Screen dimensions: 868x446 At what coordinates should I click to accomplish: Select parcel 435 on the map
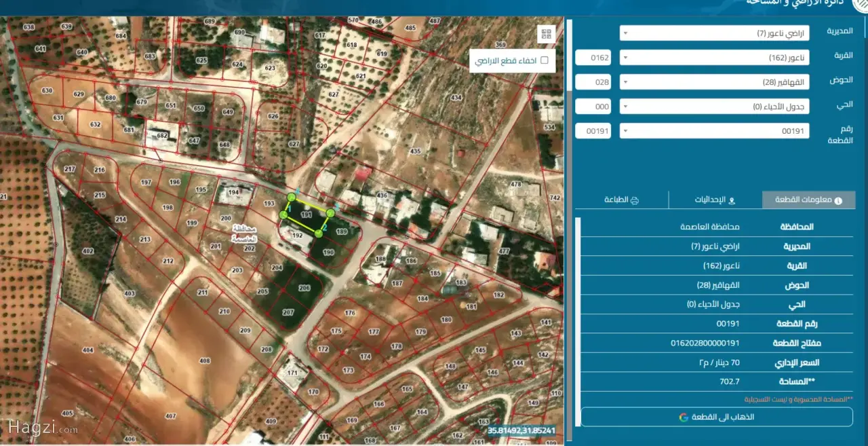point(415,151)
